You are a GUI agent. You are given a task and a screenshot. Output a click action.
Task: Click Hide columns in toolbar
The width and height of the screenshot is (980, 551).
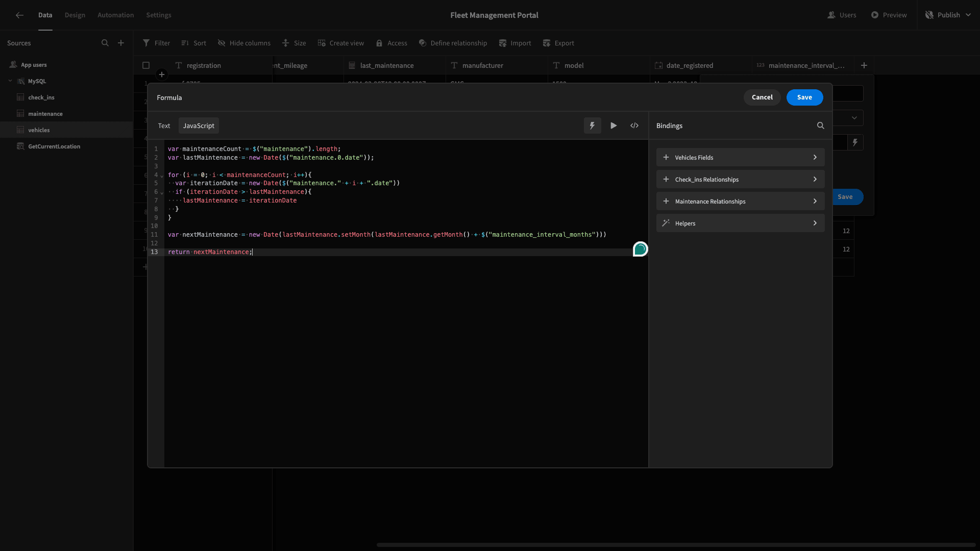point(244,43)
